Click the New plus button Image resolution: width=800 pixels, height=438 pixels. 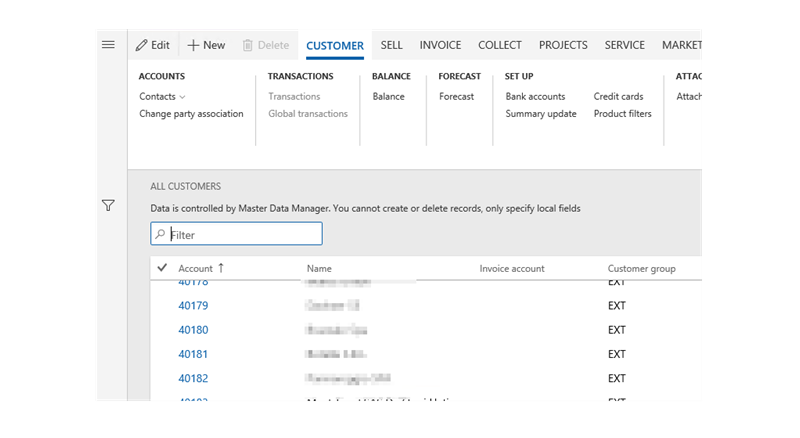coord(206,45)
